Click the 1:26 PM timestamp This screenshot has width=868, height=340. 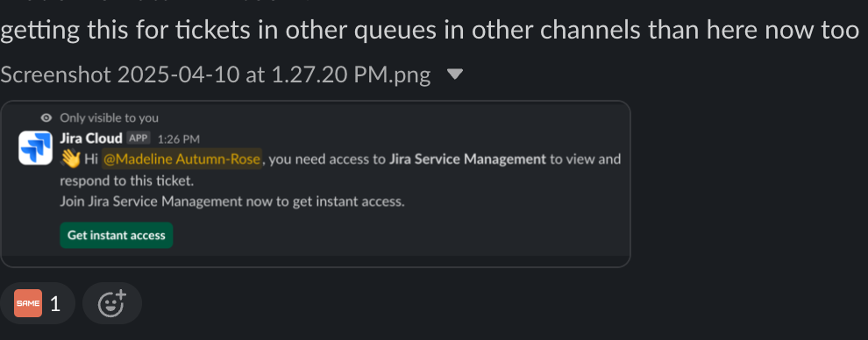[x=179, y=138]
